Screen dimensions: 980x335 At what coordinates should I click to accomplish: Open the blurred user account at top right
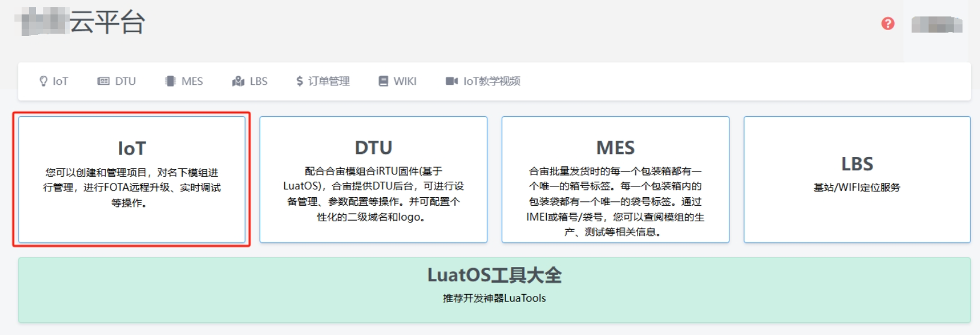pyautogui.click(x=936, y=25)
